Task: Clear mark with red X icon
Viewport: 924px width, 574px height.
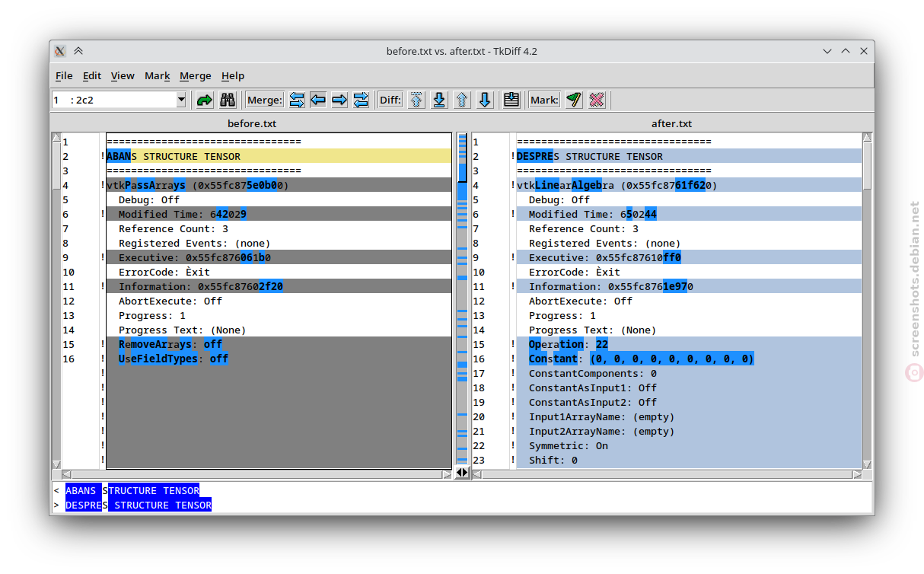Action: [597, 100]
